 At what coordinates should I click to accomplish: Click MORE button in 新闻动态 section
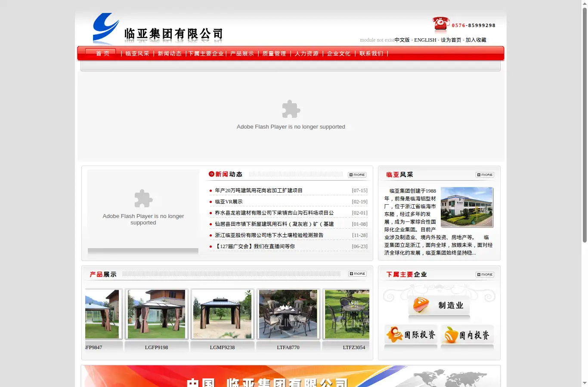coord(357,175)
